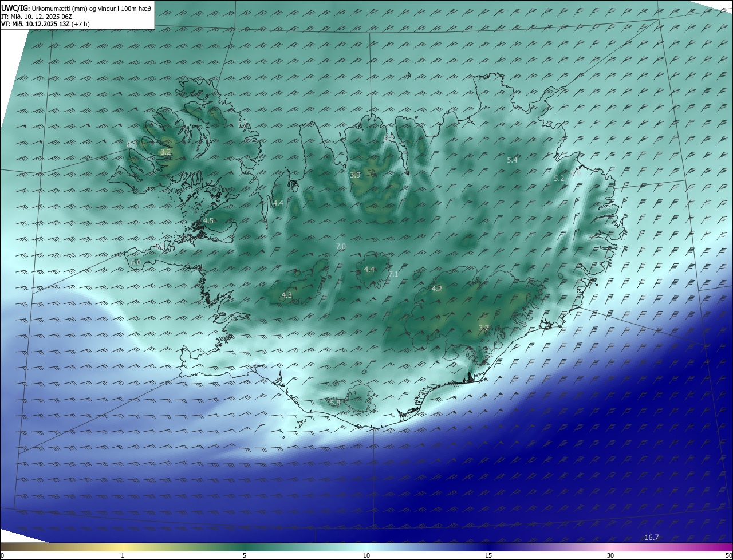Image resolution: width=733 pixels, height=560 pixels.
Task: Click the 7.0 value label
Action: click(341, 246)
